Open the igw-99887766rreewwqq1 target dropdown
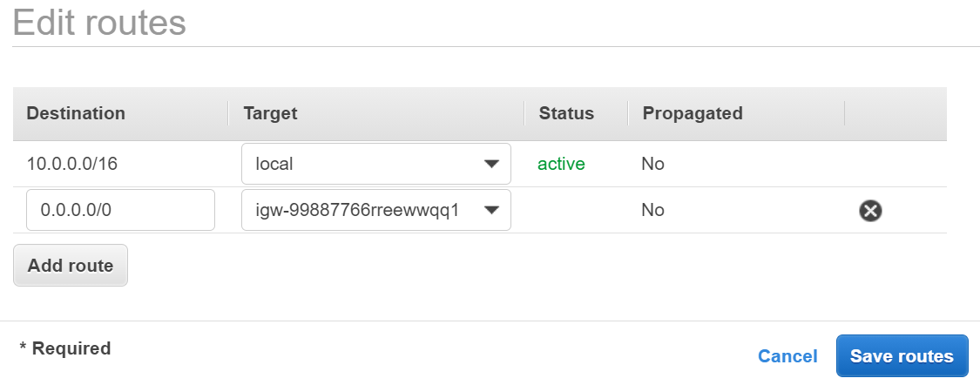The width and height of the screenshot is (980, 385). point(375,211)
